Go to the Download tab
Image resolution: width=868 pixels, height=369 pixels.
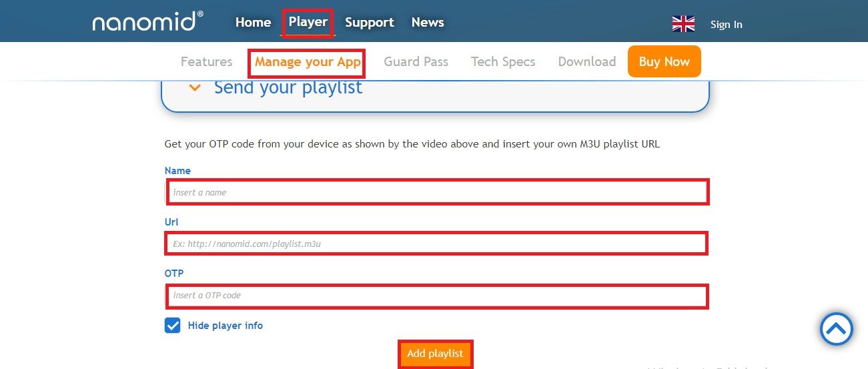[x=586, y=62]
